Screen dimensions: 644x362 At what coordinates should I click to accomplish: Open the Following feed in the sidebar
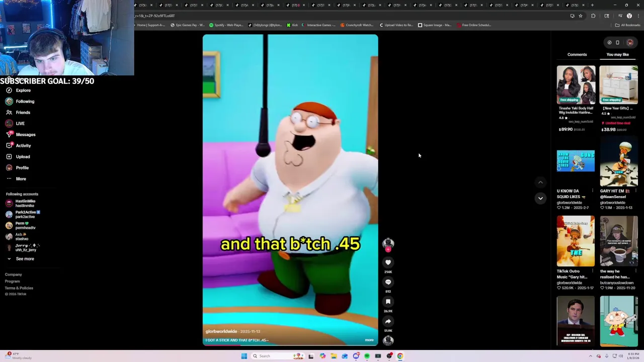pyautogui.click(x=20, y=102)
